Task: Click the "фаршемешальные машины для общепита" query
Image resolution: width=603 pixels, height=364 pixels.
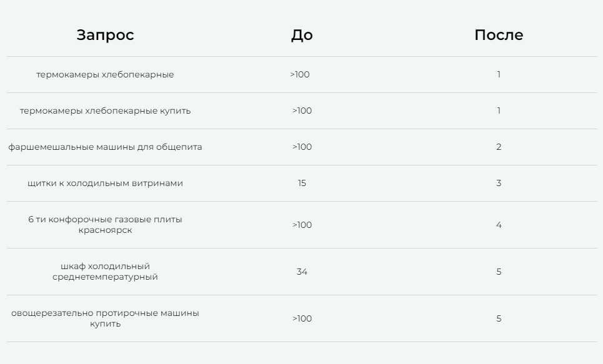Action: pos(105,147)
